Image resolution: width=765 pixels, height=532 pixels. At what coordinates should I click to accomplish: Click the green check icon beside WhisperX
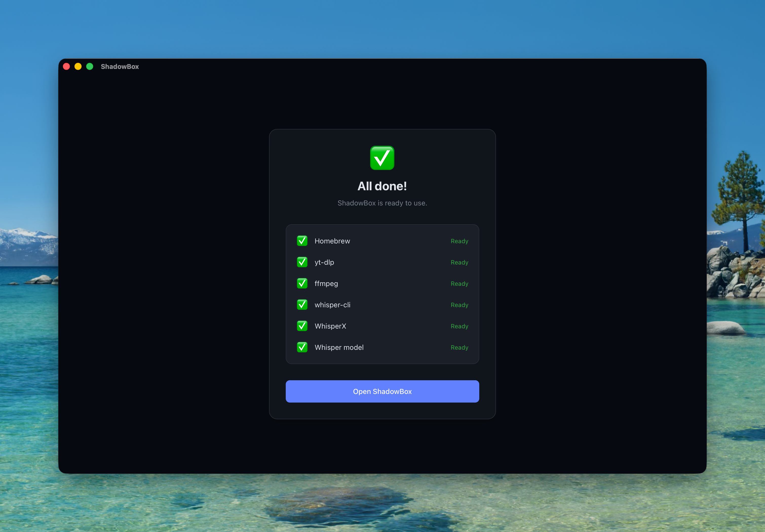(302, 326)
